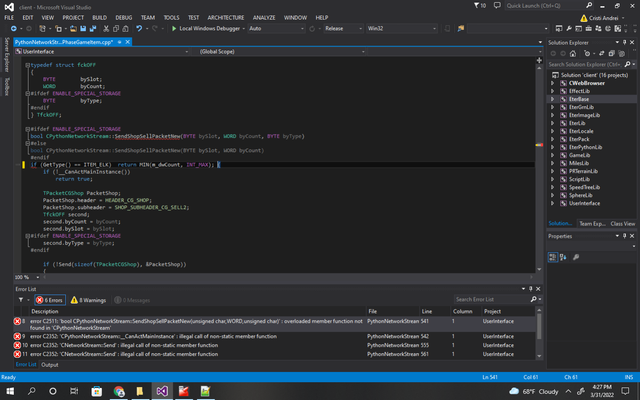Open the UserInterface project scope dropdown
Viewport: 640px width, 400px height.
[102, 51]
